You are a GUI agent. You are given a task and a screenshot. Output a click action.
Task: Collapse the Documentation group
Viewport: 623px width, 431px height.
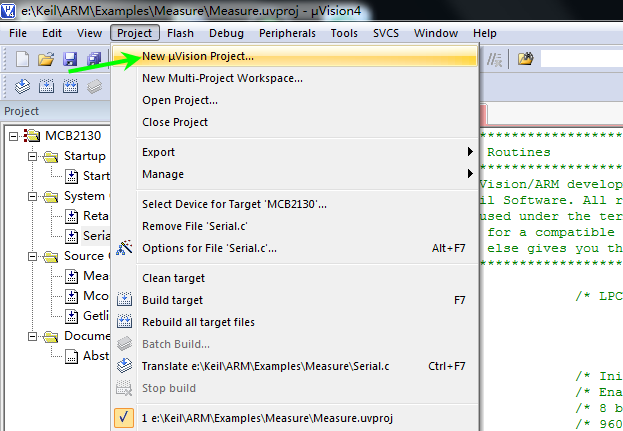click(33, 336)
